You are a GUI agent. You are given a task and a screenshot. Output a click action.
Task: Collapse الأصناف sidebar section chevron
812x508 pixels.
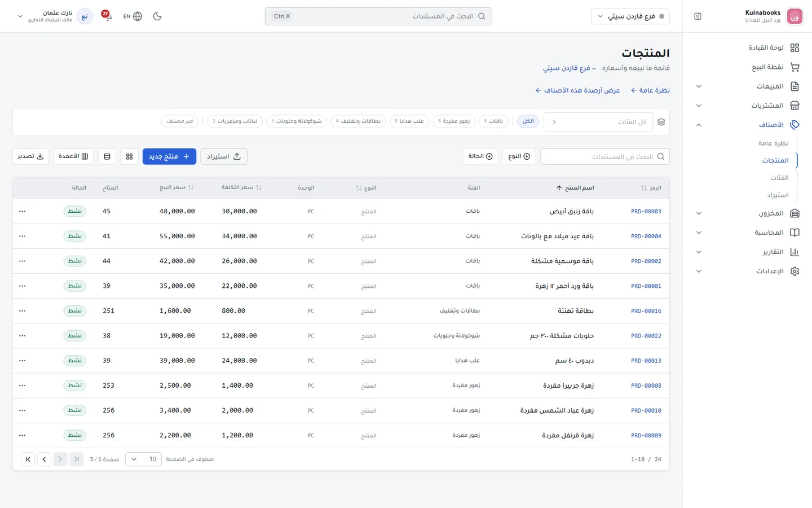pos(699,125)
